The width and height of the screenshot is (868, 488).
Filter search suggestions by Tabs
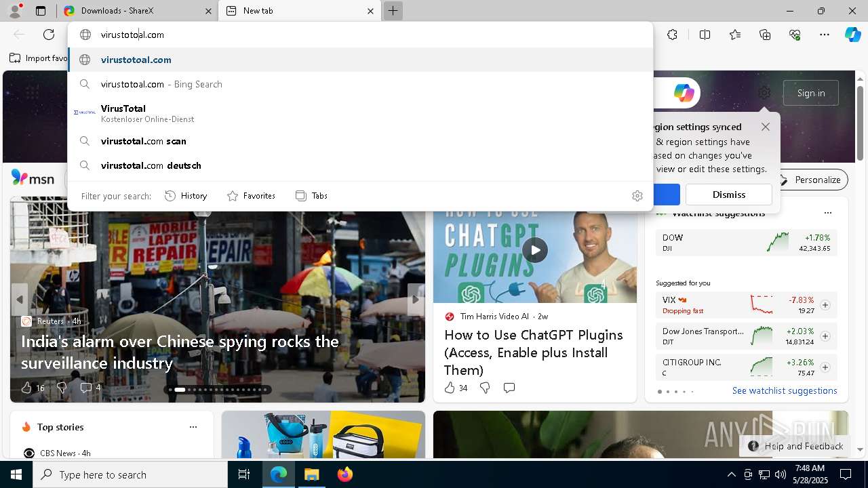coord(312,196)
